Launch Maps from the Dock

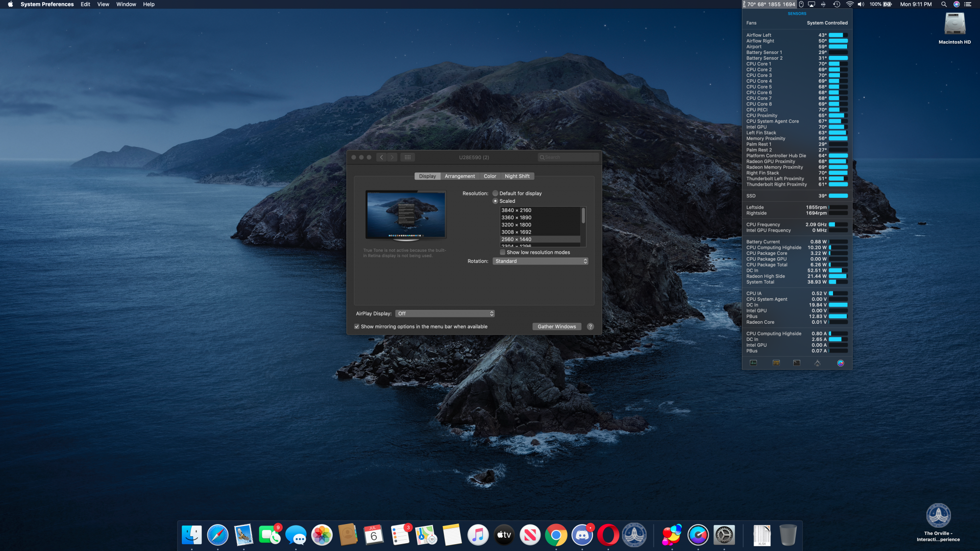click(426, 535)
